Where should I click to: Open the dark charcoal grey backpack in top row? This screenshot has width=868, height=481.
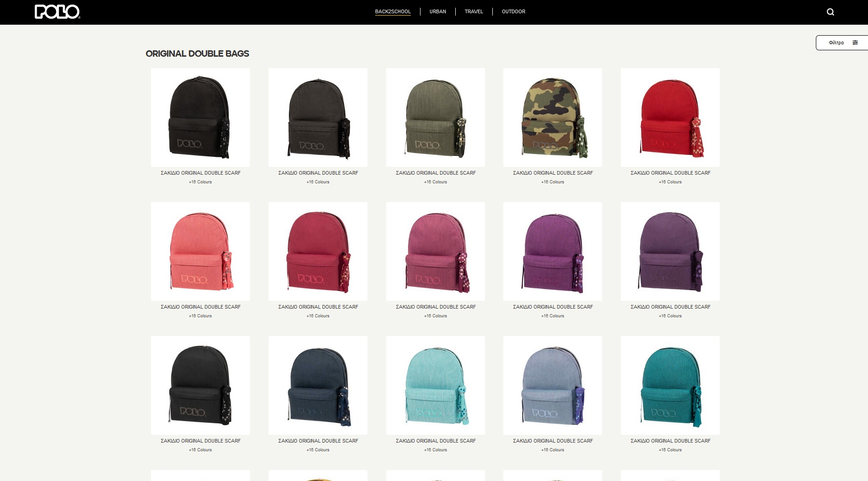318,118
